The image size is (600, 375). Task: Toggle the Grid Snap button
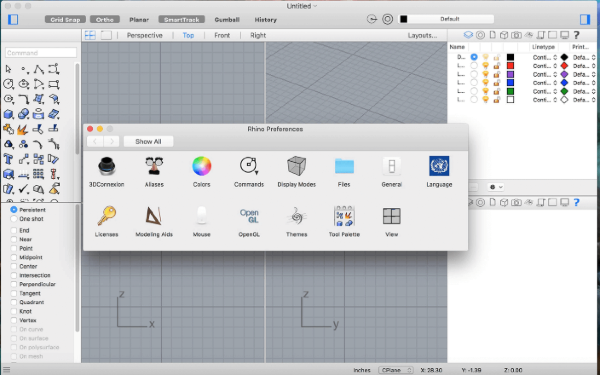click(x=65, y=20)
